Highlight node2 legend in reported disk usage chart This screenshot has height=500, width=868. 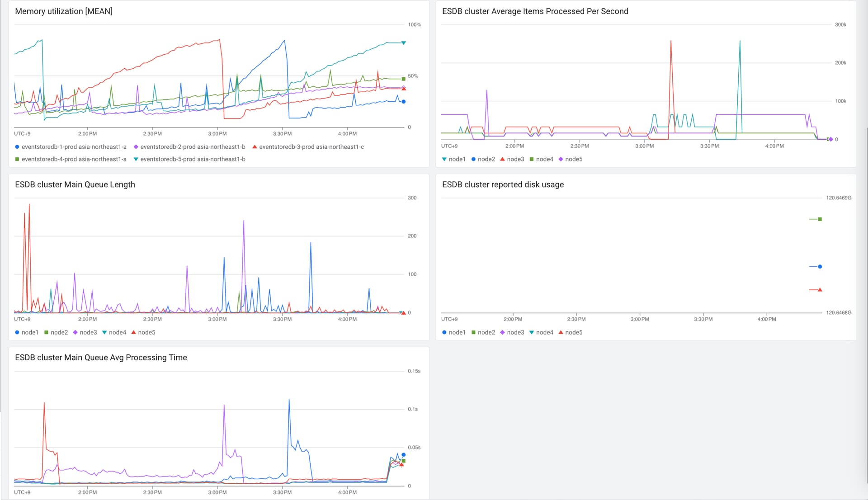(x=483, y=332)
